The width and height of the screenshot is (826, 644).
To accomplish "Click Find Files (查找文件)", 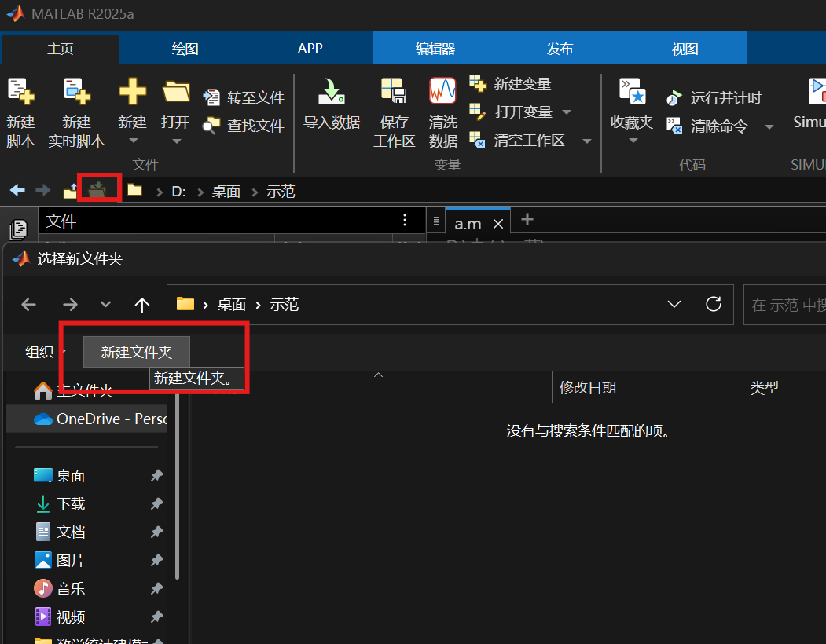I will [244, 126].
